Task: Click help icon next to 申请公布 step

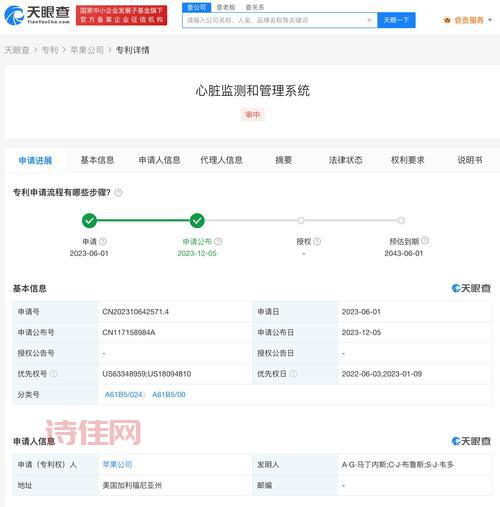Action: [x=218, y=241]
